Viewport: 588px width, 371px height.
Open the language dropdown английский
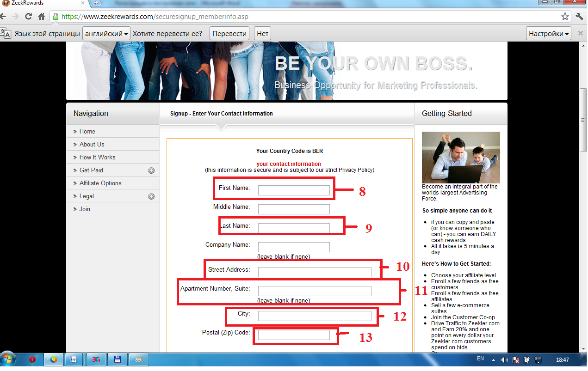click(106, 34)
